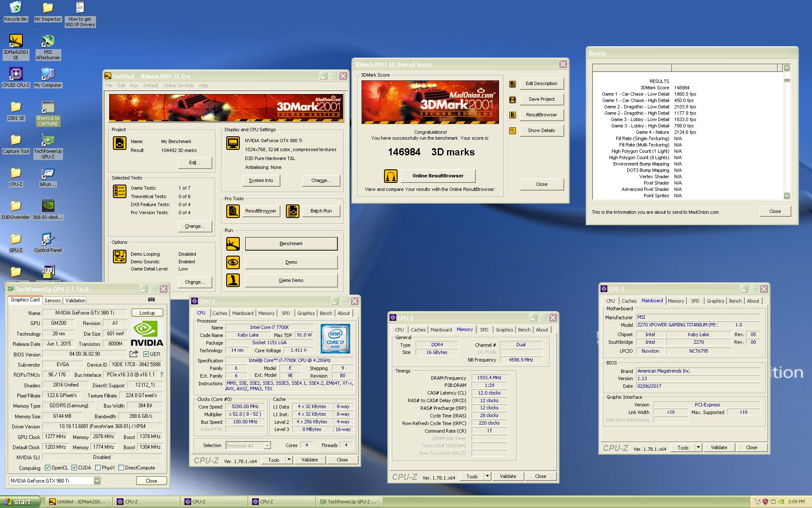Click the ResultBrowser magnifier icon in Pro Tools
812x508 pixels.
pos(233,211)
